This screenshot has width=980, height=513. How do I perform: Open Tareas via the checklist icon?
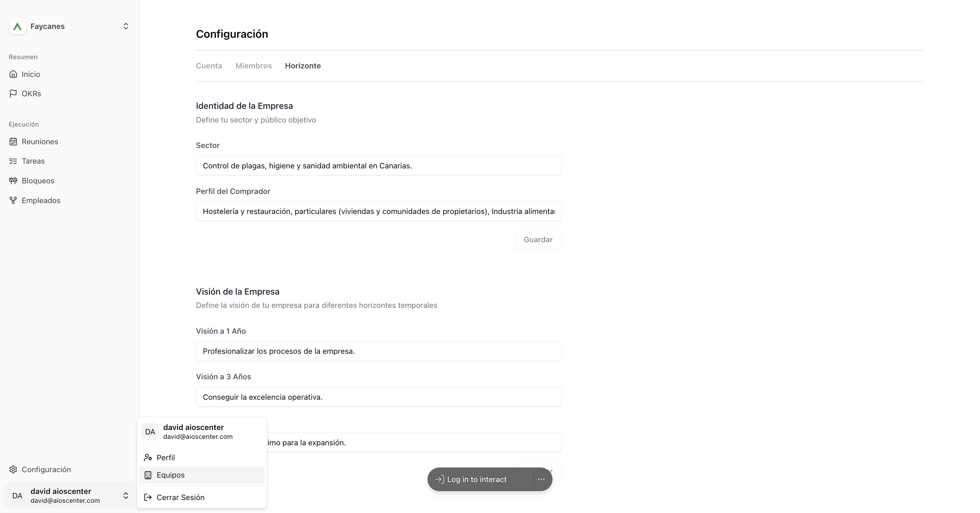click(x=13, y=161)
